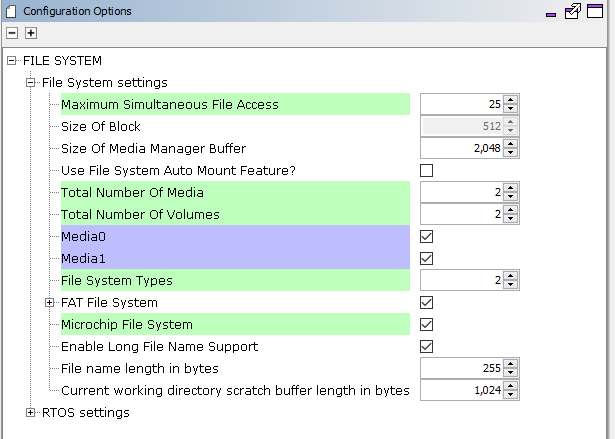Decrease Size Of Media Manager Buffer value
The height and width of the screenshot is (439, 615).
point(511,153)
